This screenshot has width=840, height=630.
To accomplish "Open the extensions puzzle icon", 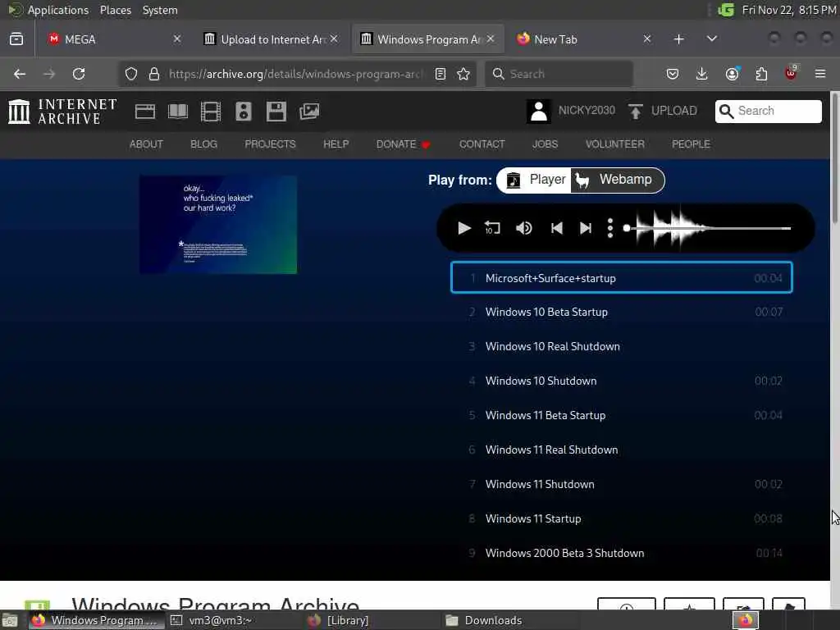I will [761, 74].
